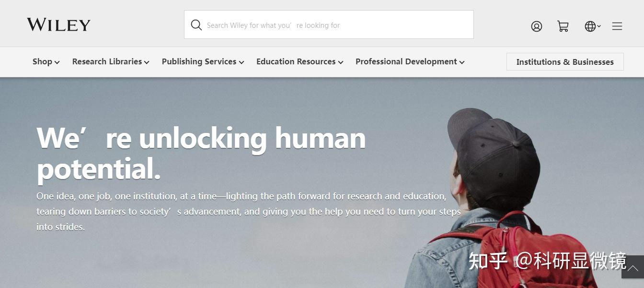Screen dimensions: 644x288
Task: Select Research Libraries menu label
Action: pyautogui.click(x=107, y=61)
